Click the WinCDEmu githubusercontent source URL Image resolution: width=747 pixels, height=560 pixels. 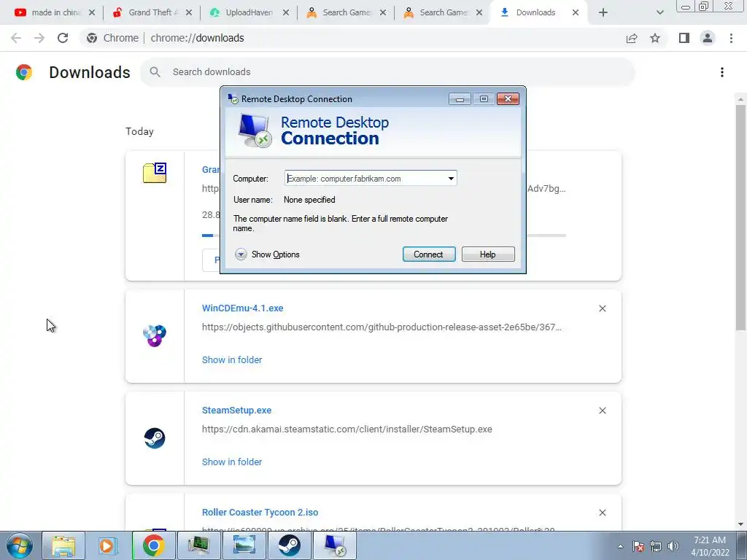click(x=382, y=327)
